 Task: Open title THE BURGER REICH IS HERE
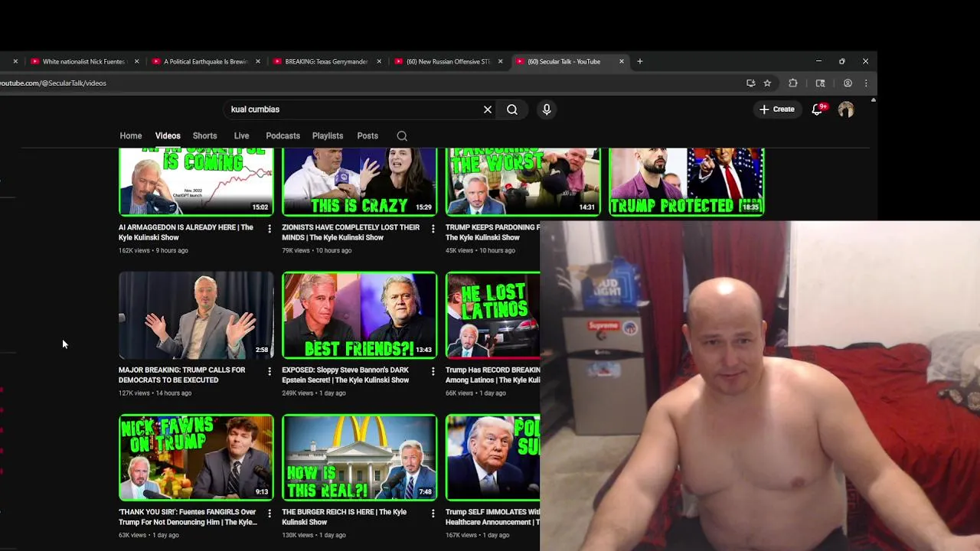click(344, 517)
